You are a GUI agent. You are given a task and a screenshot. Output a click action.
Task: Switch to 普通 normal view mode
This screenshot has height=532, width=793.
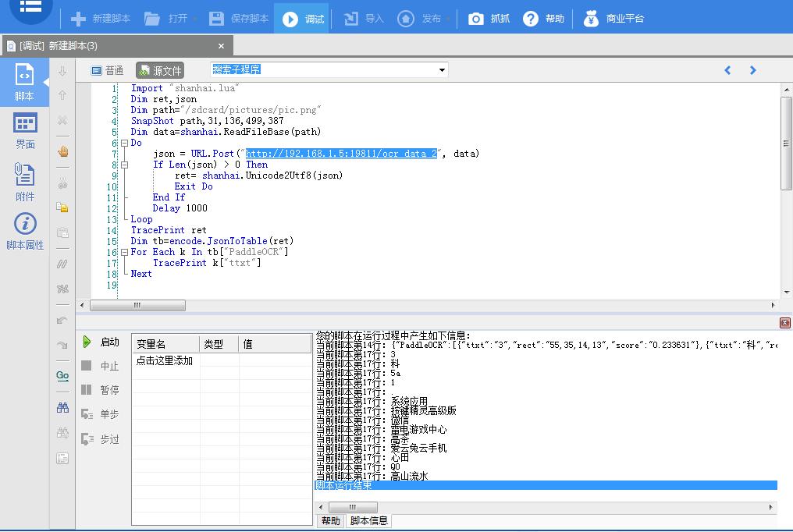(x=108, y=70)
